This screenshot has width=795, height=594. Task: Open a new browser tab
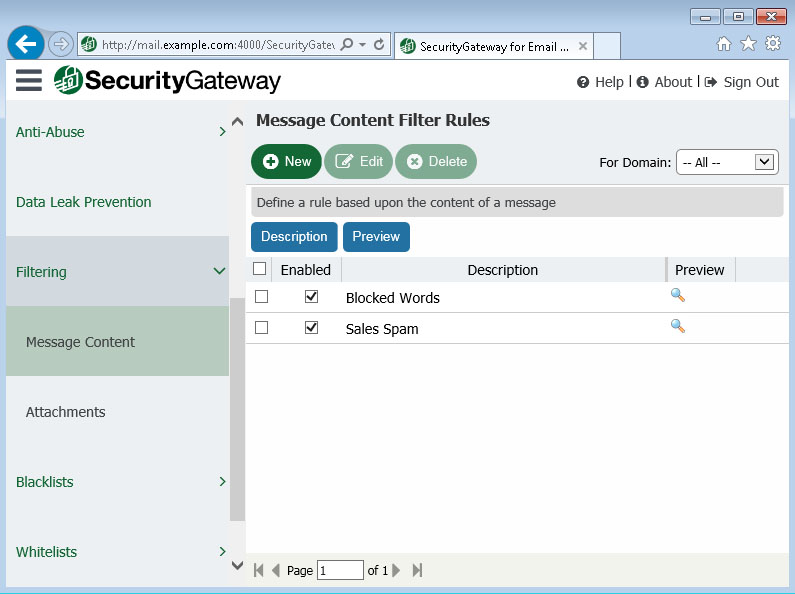[x=607, y=46]
